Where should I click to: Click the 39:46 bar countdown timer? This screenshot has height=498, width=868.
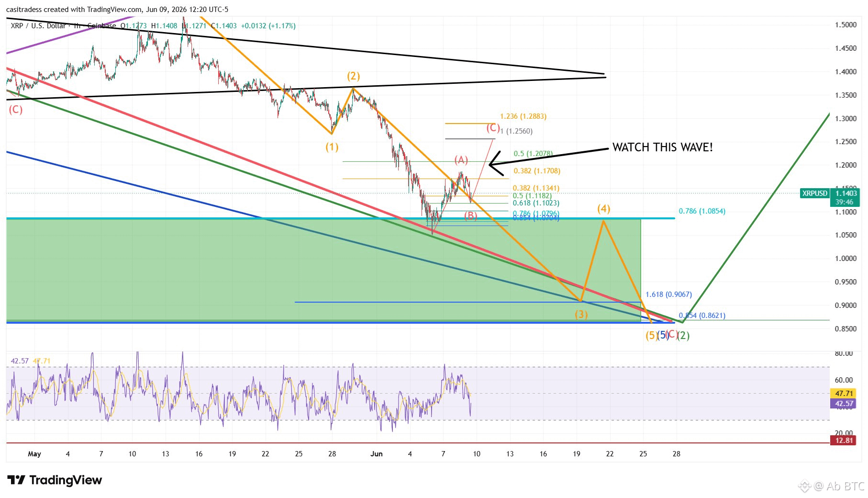(x=845, y=202)
